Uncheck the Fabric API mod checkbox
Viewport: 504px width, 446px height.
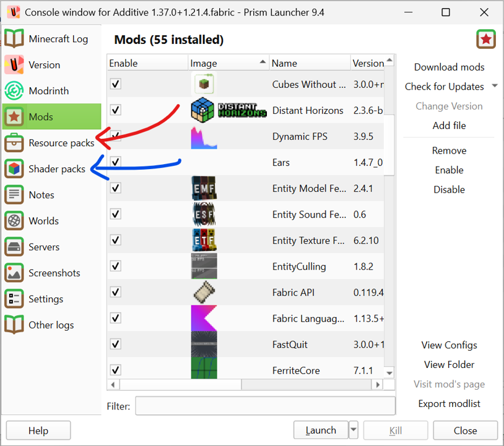pyautogui.click(x=116, y=292)
